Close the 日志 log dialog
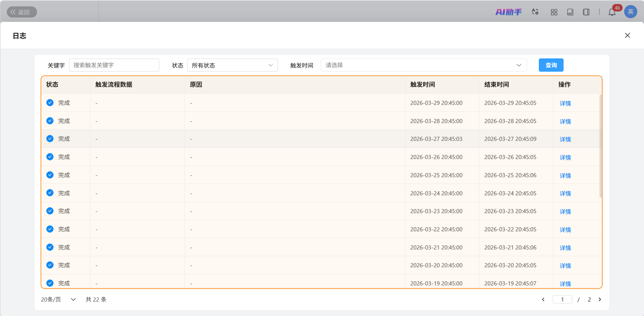 pos(627,36)
